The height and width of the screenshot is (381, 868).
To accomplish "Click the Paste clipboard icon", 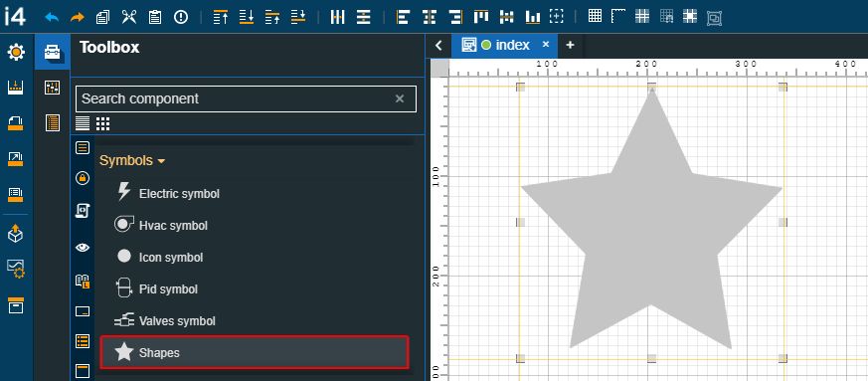I will point(155,17).
